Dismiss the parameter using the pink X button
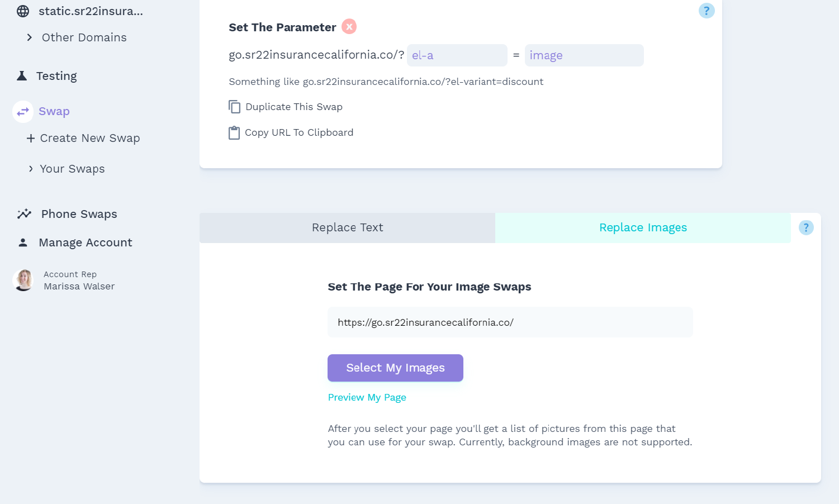 [x=349, y=26]
